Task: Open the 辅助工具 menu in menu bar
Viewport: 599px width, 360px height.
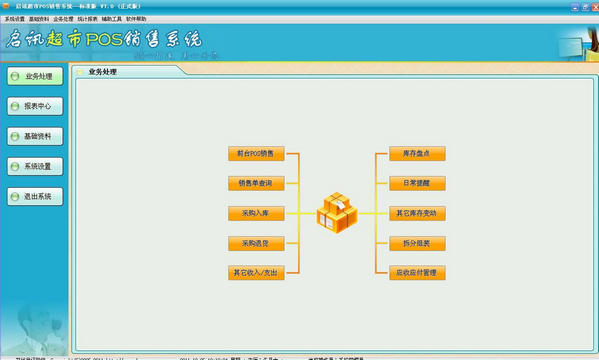Action: click(112, 19)
